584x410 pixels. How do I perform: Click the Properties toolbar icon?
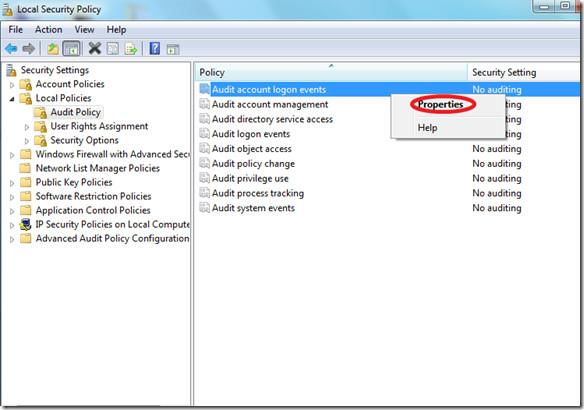(x=113, y=48)
